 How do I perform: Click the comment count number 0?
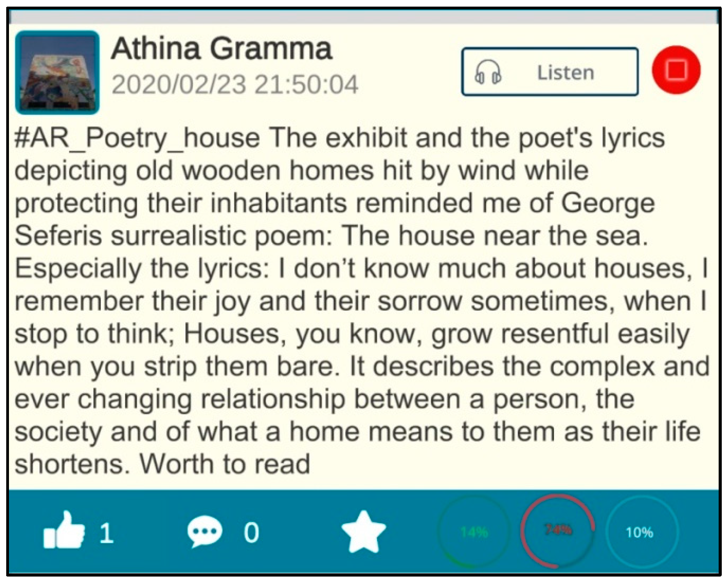point(251,533)
